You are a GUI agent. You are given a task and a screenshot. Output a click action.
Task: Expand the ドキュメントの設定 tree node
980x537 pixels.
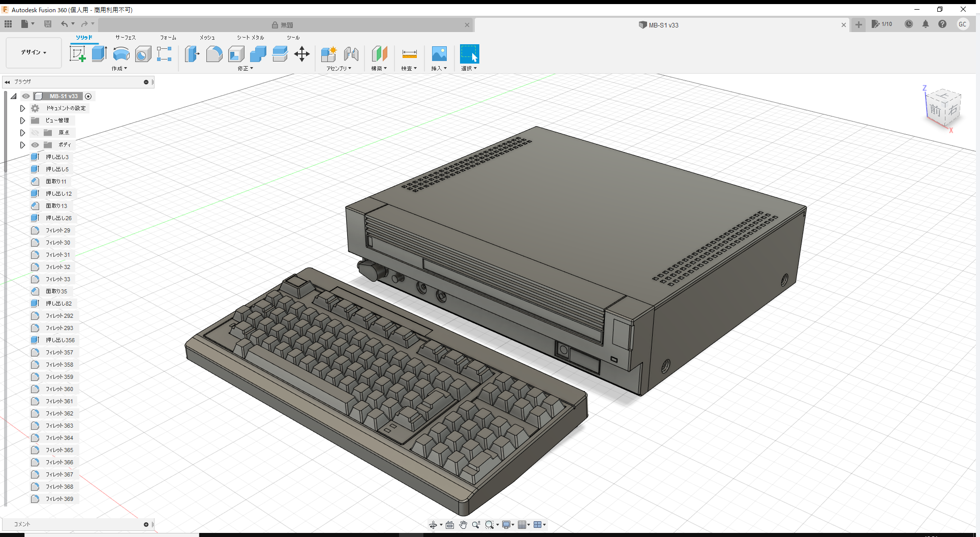(x=22, y=108)
